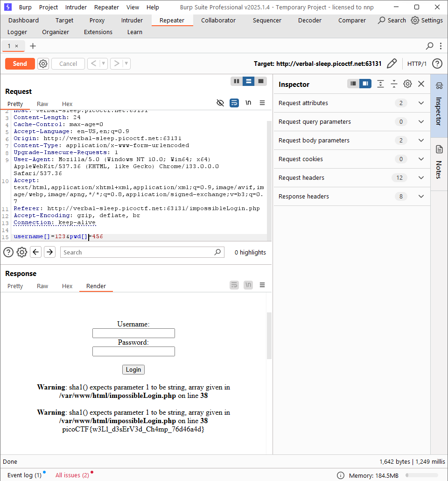Click rendered Login button
This screenshot has width=448, height=481.
pyautogui.click(x=133, y=370)
